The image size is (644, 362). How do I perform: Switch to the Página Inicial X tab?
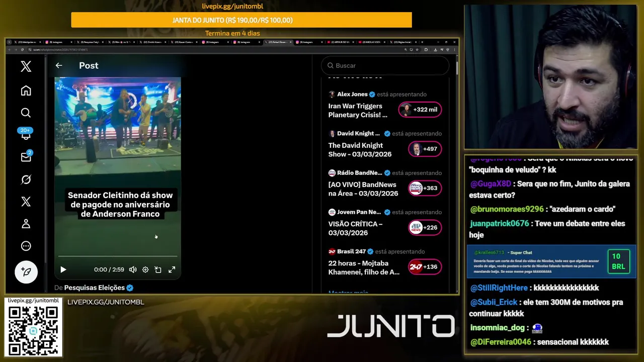(403, 42)
